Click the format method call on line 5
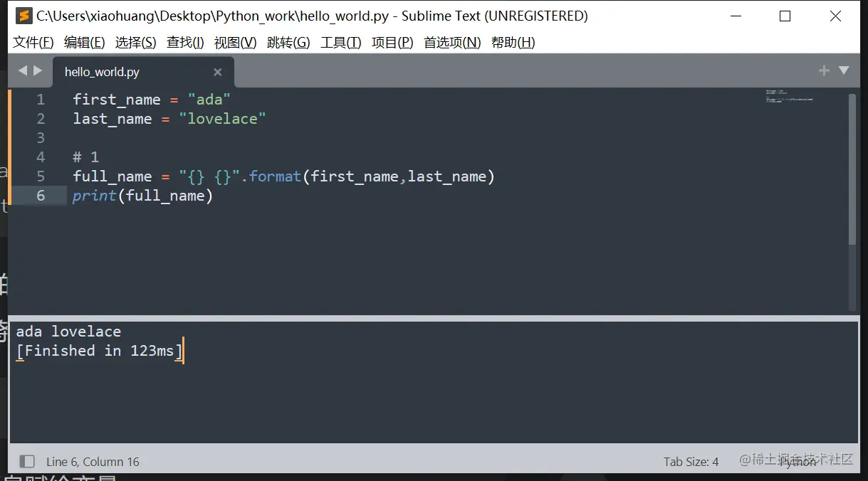The width and height of the screenshot is (868, 481). click(275, 176)
